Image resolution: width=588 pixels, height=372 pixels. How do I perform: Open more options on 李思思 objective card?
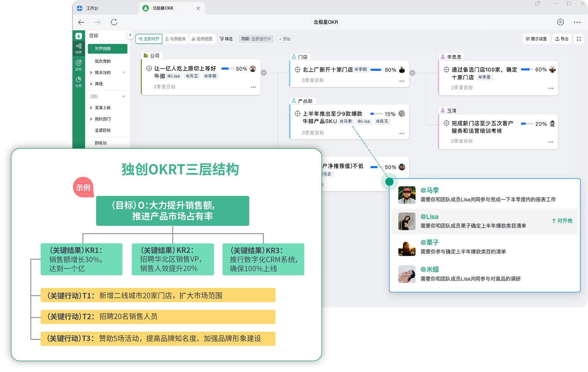click(x=551, y=88)
